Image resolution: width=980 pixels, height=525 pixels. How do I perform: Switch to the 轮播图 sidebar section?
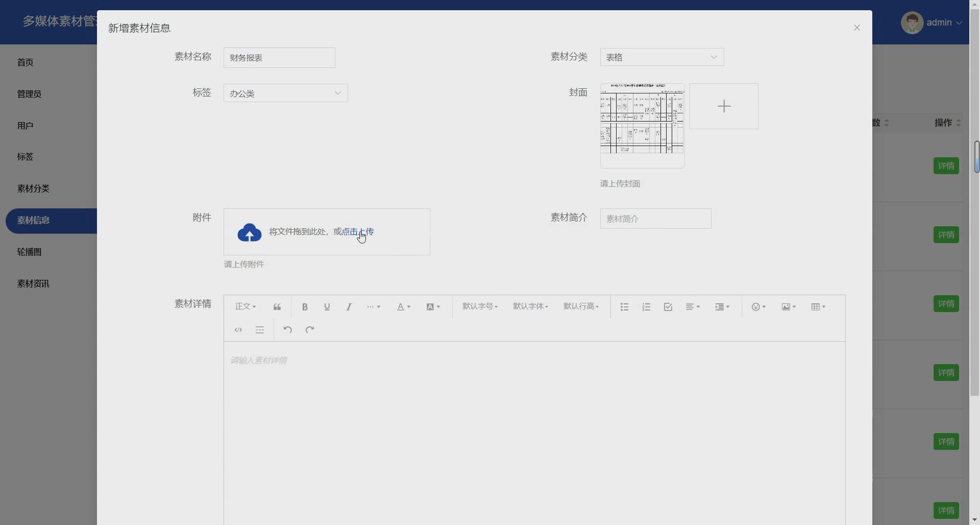[29, 252]
